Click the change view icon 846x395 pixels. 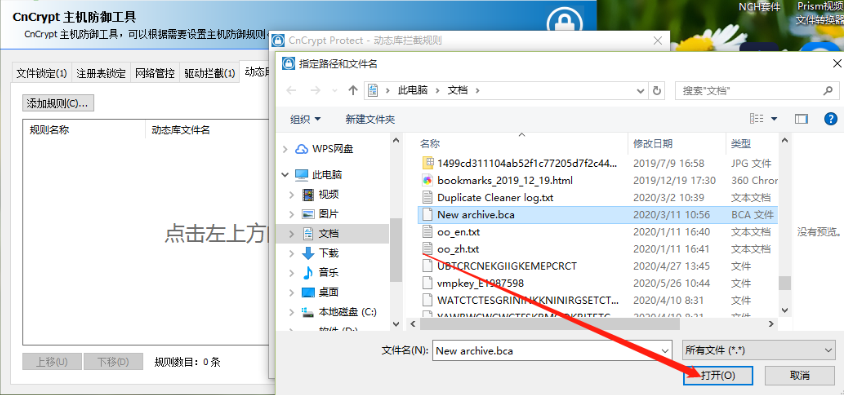[x=757, y=119]
